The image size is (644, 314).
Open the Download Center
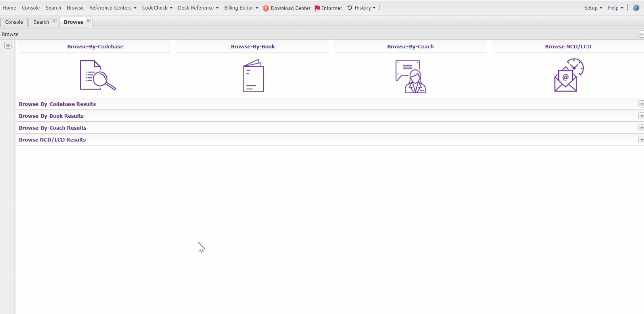(x=287, y=8)
